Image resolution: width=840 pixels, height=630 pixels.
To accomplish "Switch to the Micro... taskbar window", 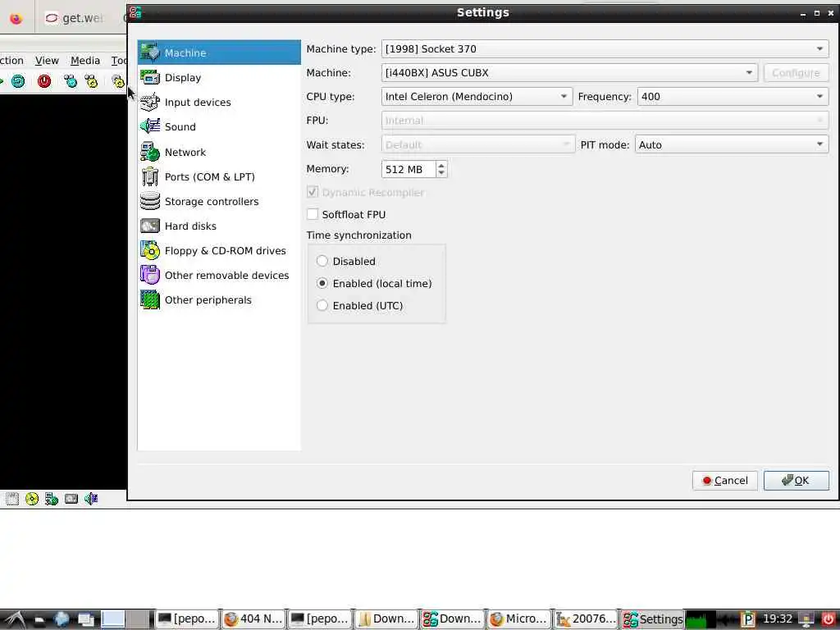I will pos(518,619).
